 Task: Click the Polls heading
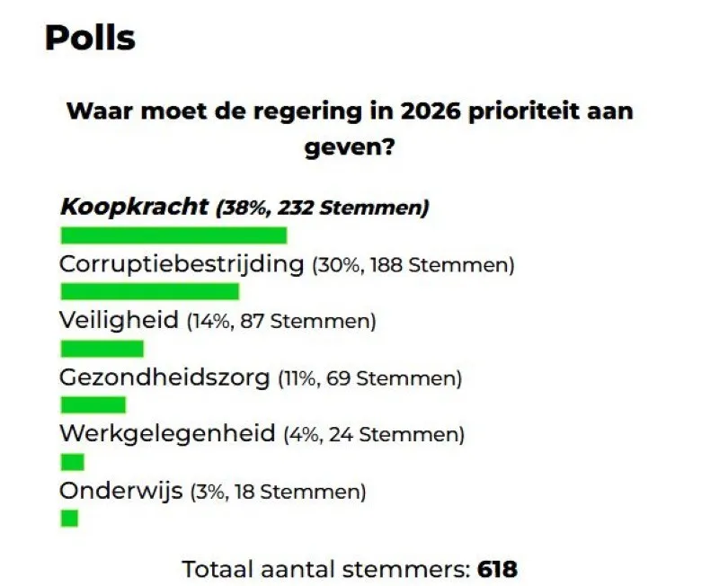[x=90, y=39]
